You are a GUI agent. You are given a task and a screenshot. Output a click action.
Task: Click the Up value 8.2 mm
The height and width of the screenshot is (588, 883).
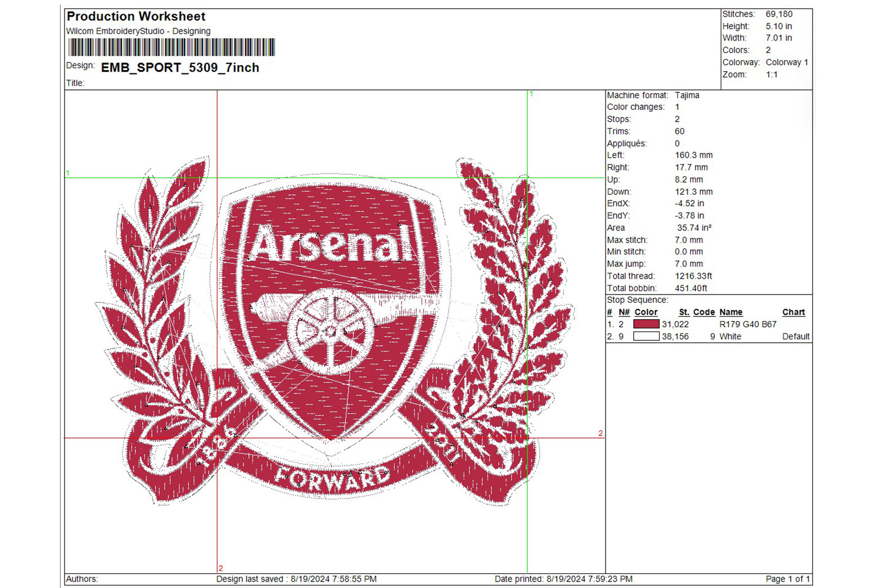coord(689,180)
